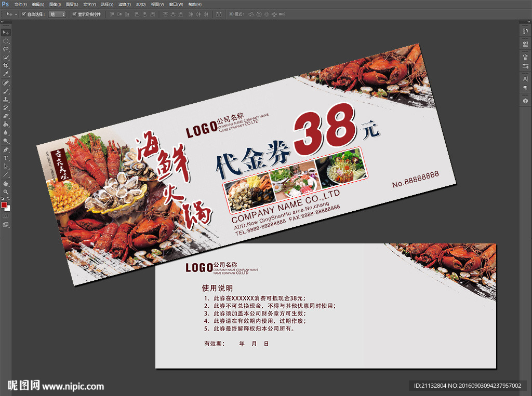Click the red foreground color swatch
532x396 pixels.
[4, 205]
